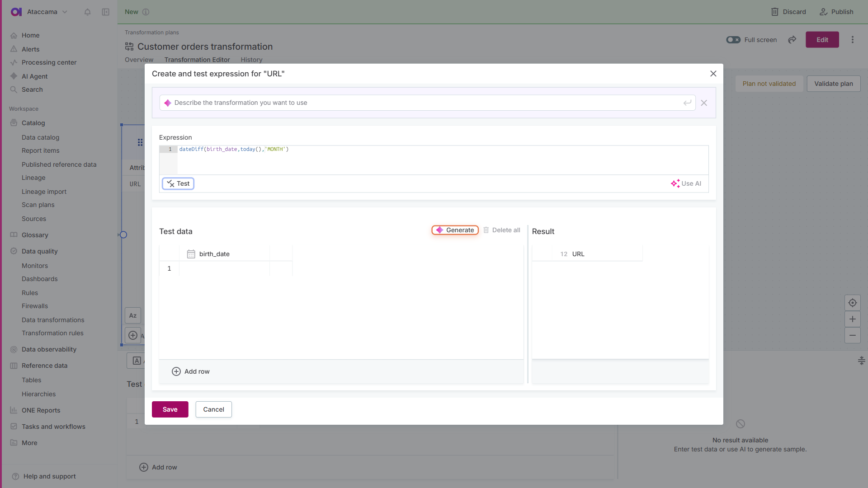
Task: Zoom in with the plus icon
Action: click(853, 319)
